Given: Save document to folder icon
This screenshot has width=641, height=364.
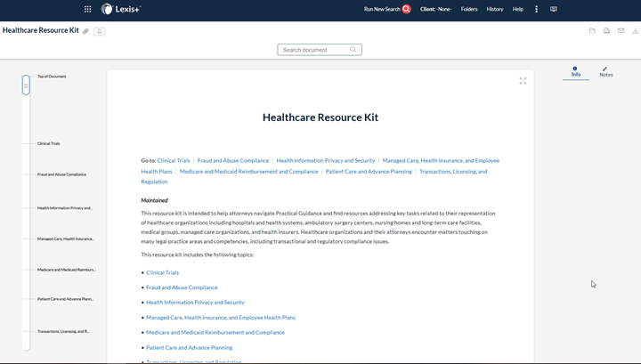Looking at the screenshot, I should point(592,30).
